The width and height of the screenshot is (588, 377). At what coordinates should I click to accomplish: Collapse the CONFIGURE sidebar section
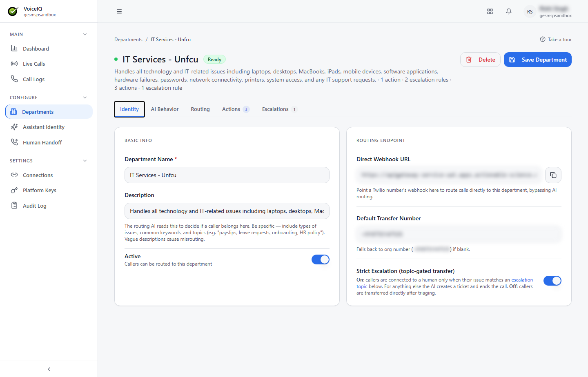(x=85, y=98)
